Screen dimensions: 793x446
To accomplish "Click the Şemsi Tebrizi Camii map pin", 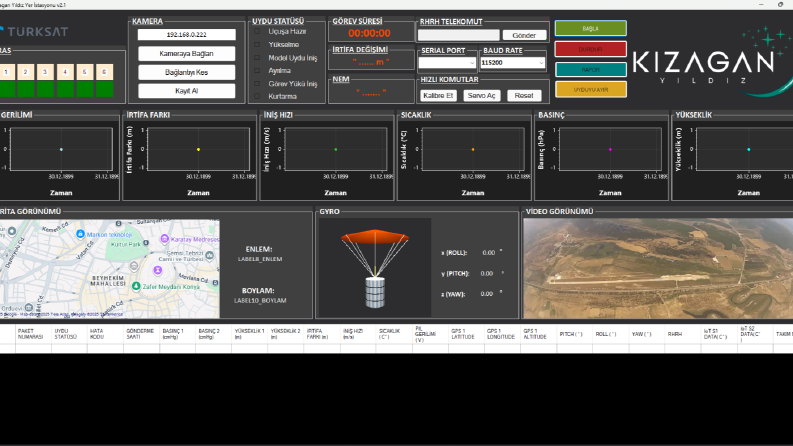I will [x=209, y=256].
